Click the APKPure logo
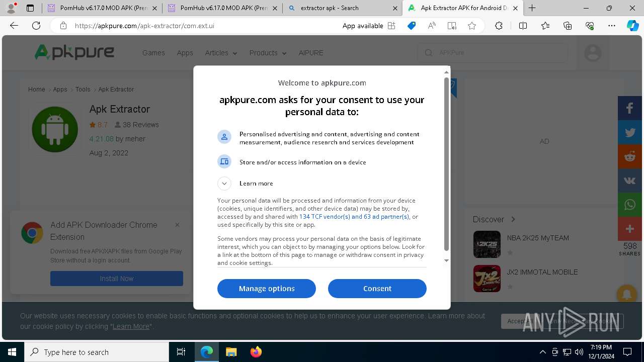The width and height of the screenshot is (644, 362). (x=74, y=52)
